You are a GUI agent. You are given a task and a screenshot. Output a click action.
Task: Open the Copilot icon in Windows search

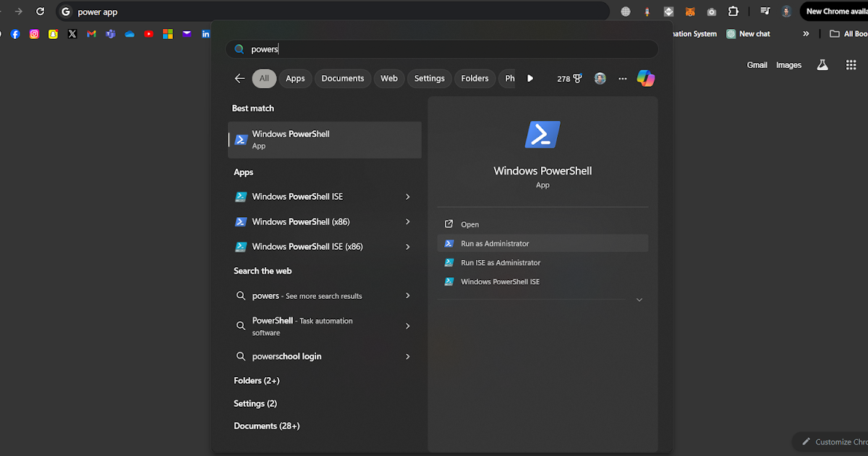tap(646, 78)
